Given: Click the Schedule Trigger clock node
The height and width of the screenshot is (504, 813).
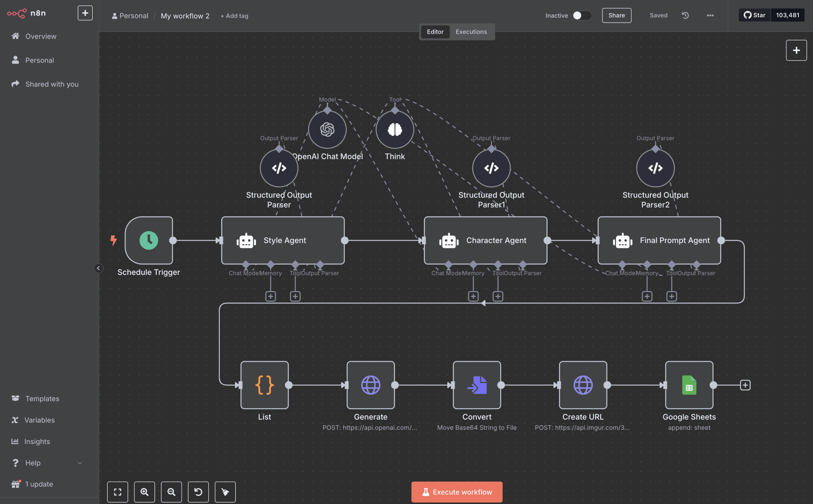Looking at the screenshot, I should click(x=149, y=240).
